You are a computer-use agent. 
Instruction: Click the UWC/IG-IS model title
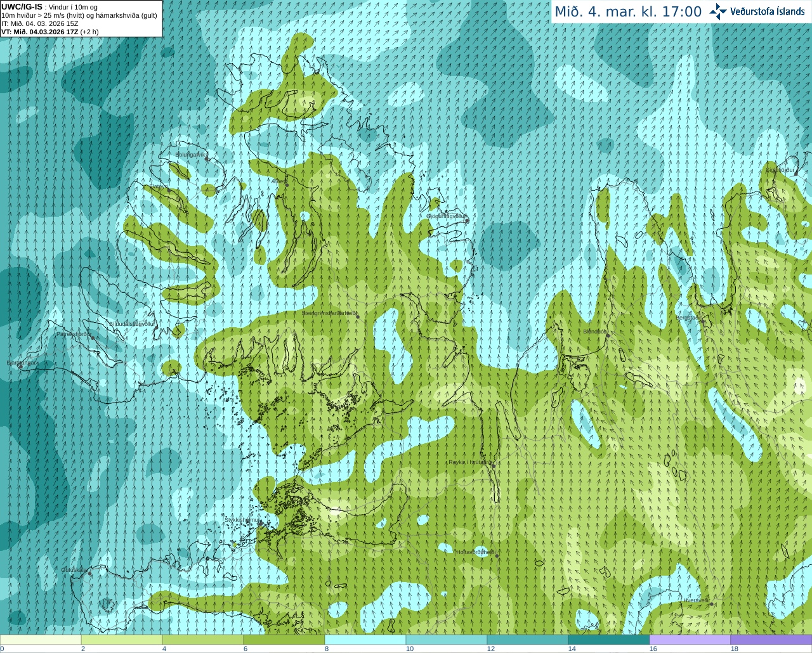coord(22,6)
